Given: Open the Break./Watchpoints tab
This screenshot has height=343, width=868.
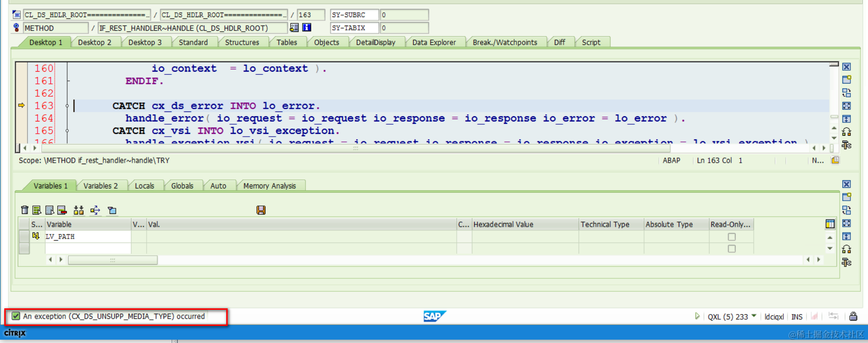Looking at the screenshot, I should pos(505,42).
